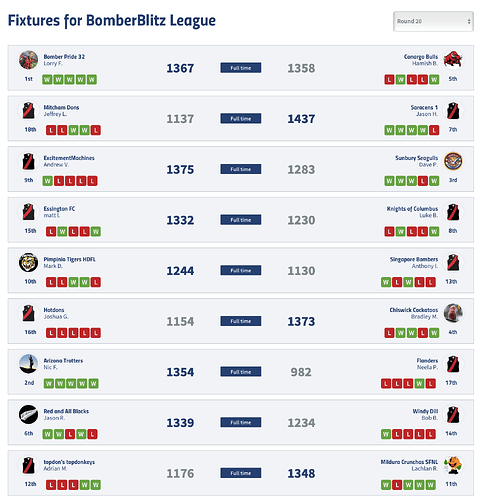This screenshot has width=481, height=500.
Task: Open the Round 20 dropdown selector
Action: pos(433,21)
